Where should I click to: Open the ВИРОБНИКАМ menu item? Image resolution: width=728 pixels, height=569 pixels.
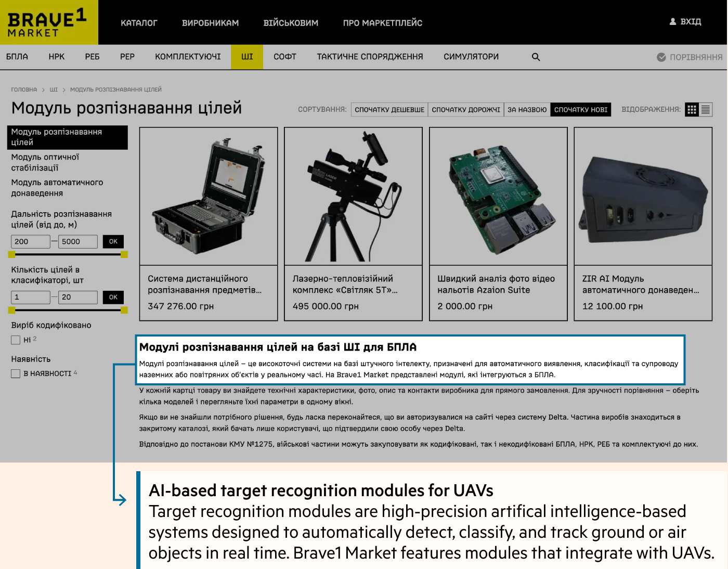click(x=210, y=23)
